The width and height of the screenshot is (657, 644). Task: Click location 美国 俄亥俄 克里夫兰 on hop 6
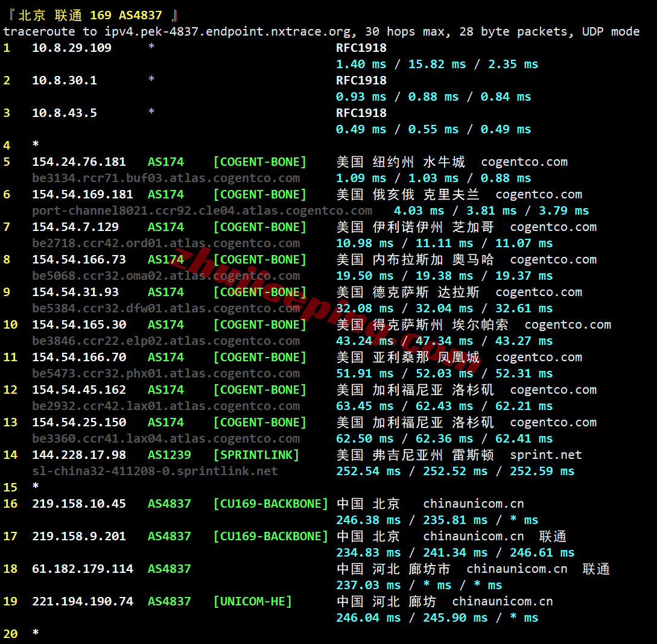(408, 195)
